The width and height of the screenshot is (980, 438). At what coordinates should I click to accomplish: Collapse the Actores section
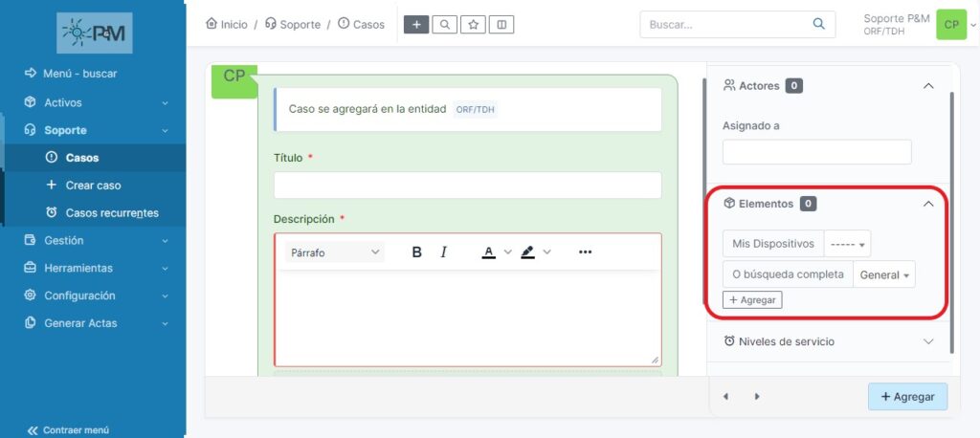927,86
